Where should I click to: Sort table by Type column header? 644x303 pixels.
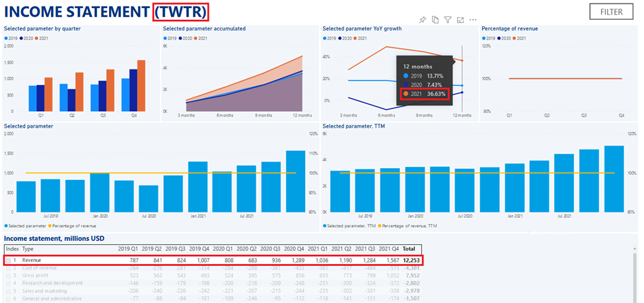(x=28, y=249)
